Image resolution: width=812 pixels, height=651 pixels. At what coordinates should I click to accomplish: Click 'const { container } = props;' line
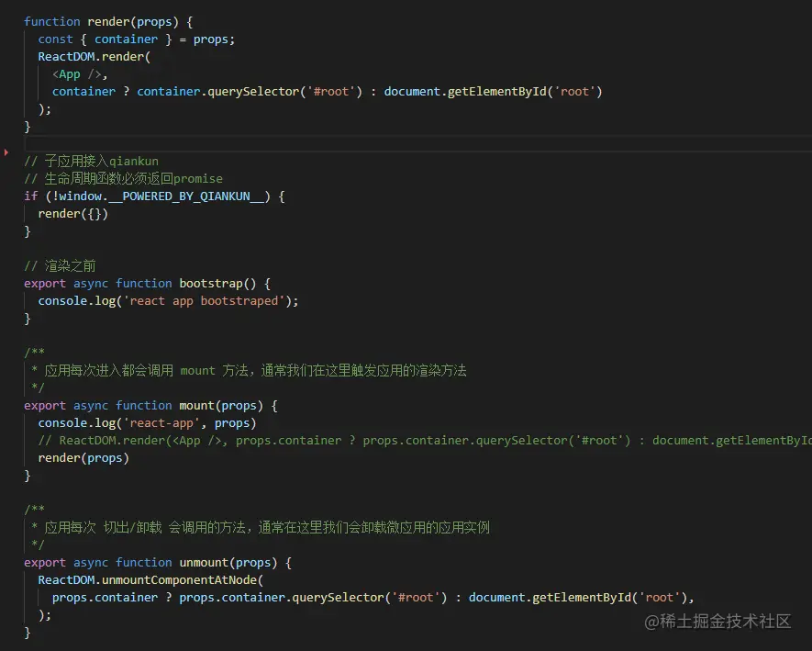[x=136, y=39]
